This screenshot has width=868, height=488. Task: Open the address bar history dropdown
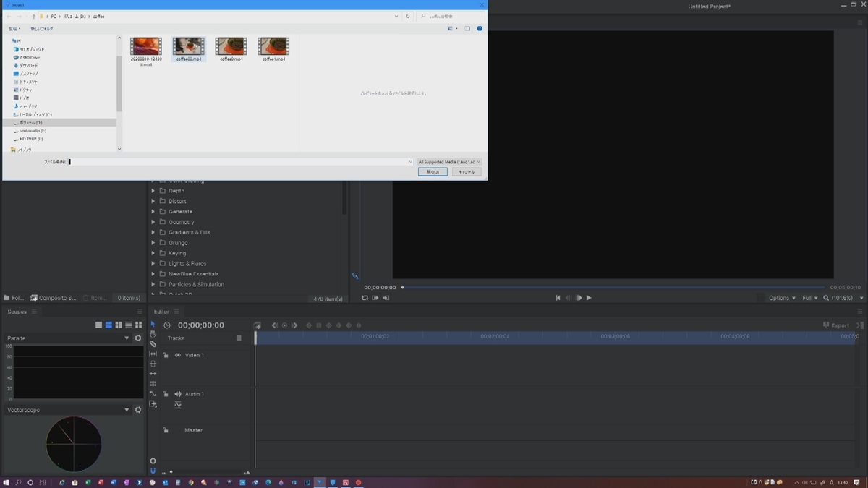(396, 16)
